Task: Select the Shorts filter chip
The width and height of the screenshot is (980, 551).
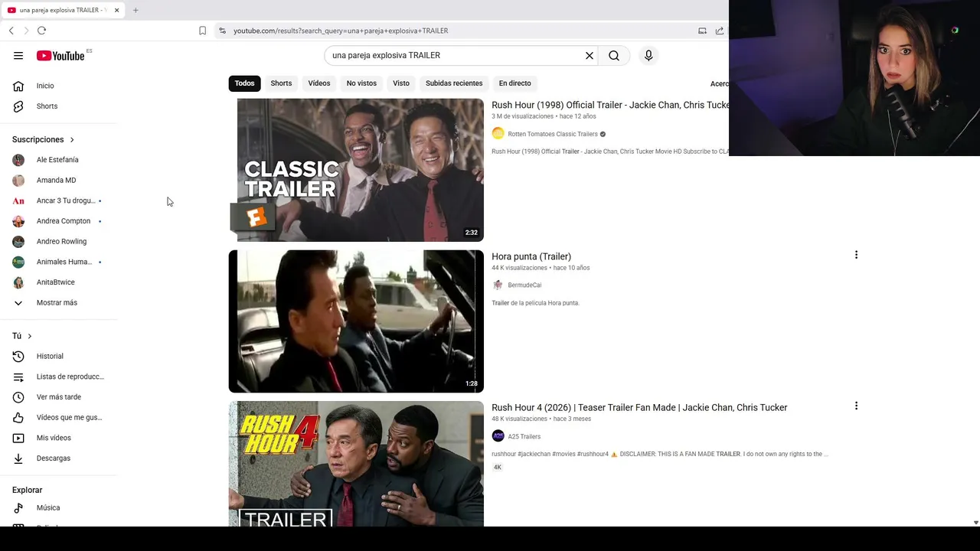Action: pyautogui.click(x=281, y=83)
